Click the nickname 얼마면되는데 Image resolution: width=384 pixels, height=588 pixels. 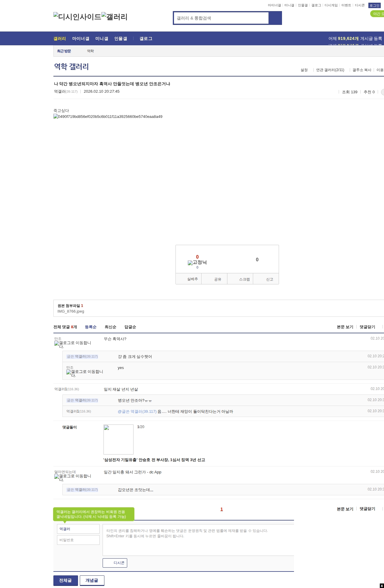point(65,472)
